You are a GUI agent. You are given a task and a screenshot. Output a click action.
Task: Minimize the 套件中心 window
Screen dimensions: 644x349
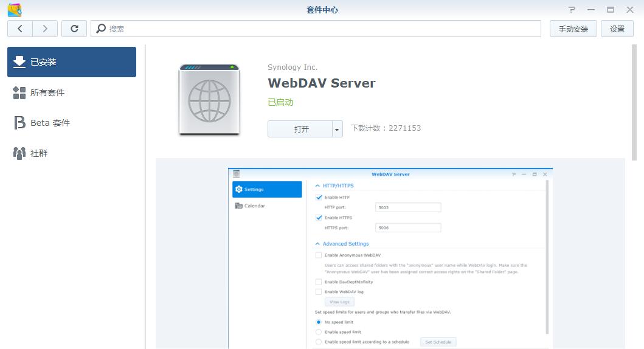tap(591, 10)
